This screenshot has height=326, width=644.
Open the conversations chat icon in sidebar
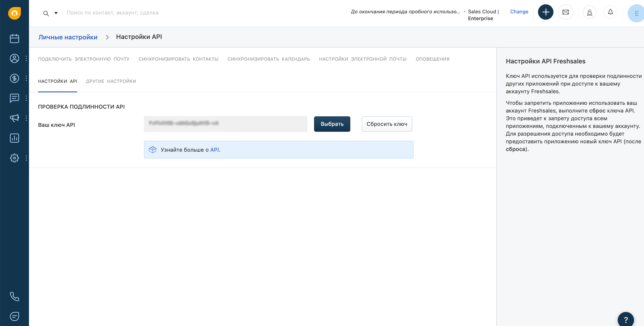coord(14,98)
